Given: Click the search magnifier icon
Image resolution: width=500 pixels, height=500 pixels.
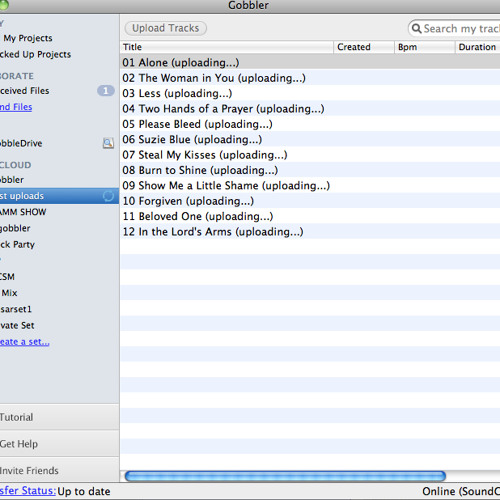Looking at the screenshot, I should (416, 29).
